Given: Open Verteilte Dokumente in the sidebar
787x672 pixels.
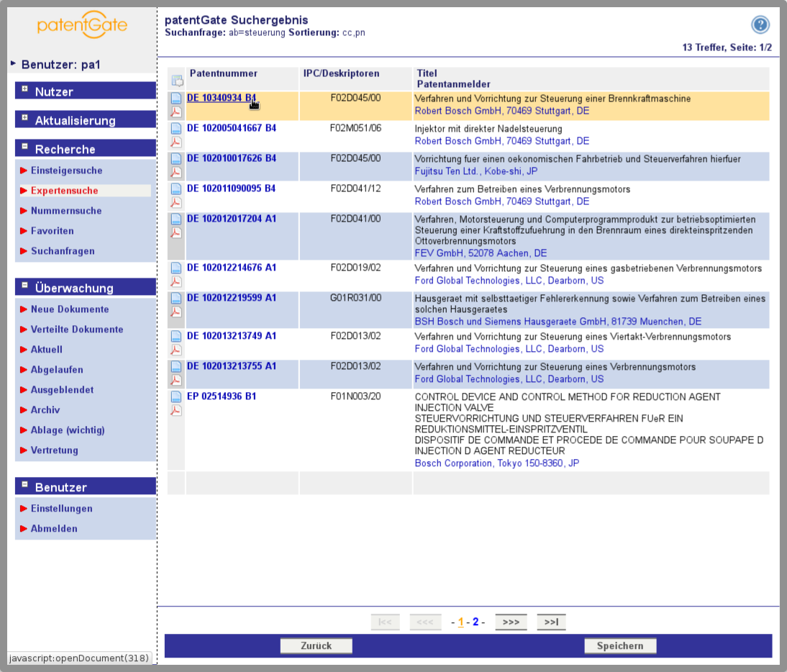Looking at the screenshot, I should tap(77, 330).
